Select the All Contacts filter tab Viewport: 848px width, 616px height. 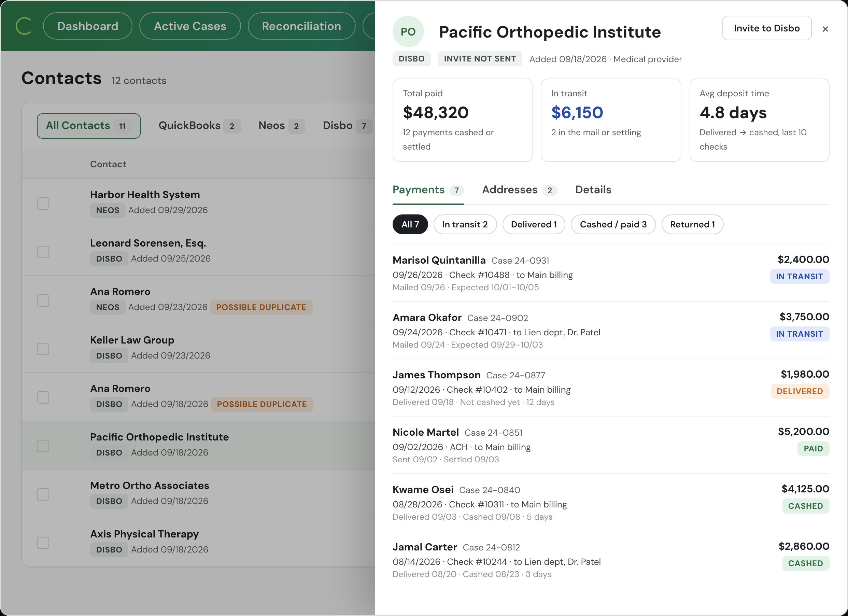click(x=89, y=126)
